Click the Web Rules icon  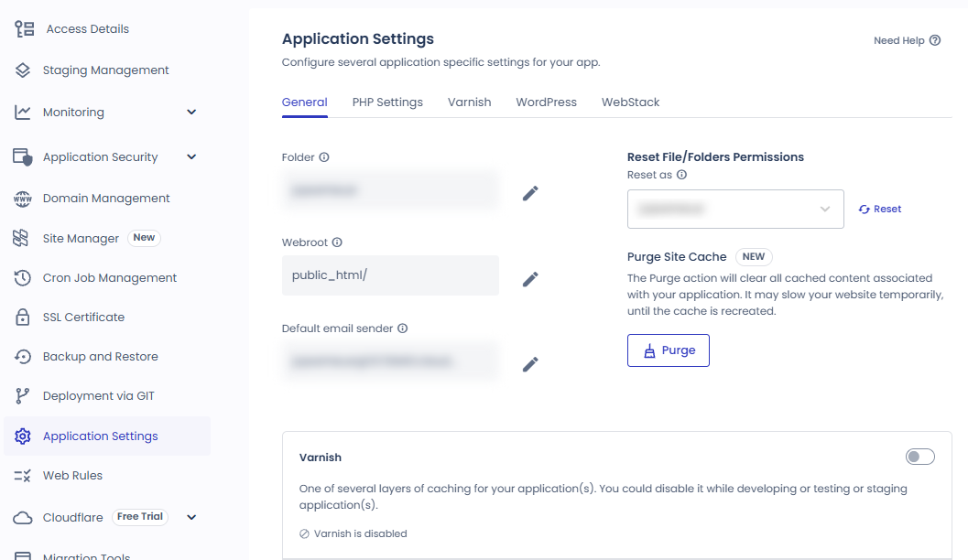point(22,476)
